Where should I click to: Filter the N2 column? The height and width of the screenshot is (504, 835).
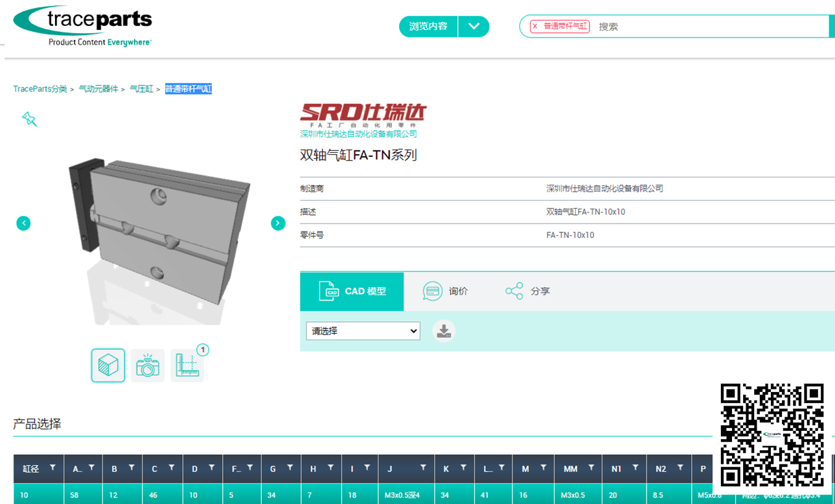680,468
